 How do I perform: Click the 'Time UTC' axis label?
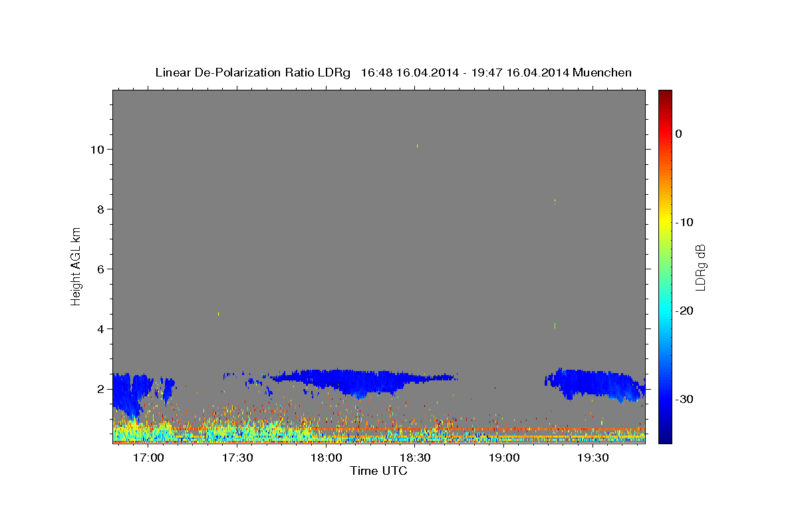[378, 471]
